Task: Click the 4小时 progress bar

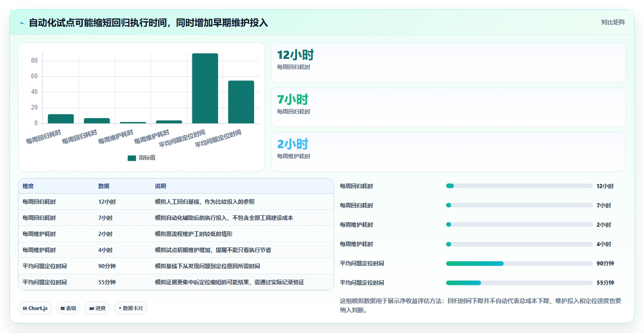Action: point(519,244)
